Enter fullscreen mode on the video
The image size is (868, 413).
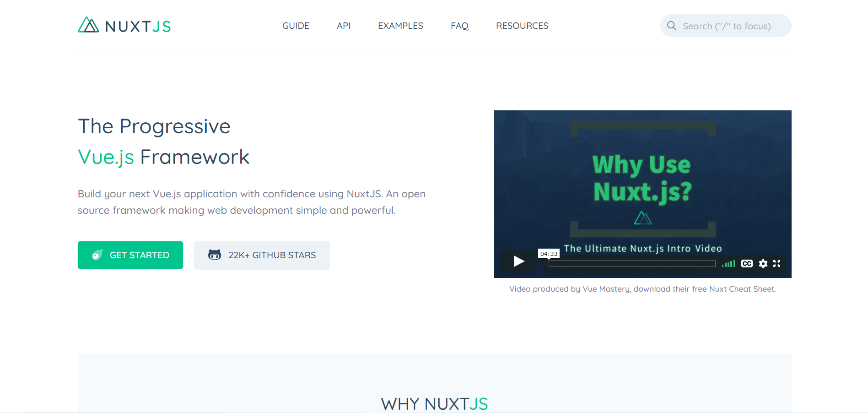(776, 264)
